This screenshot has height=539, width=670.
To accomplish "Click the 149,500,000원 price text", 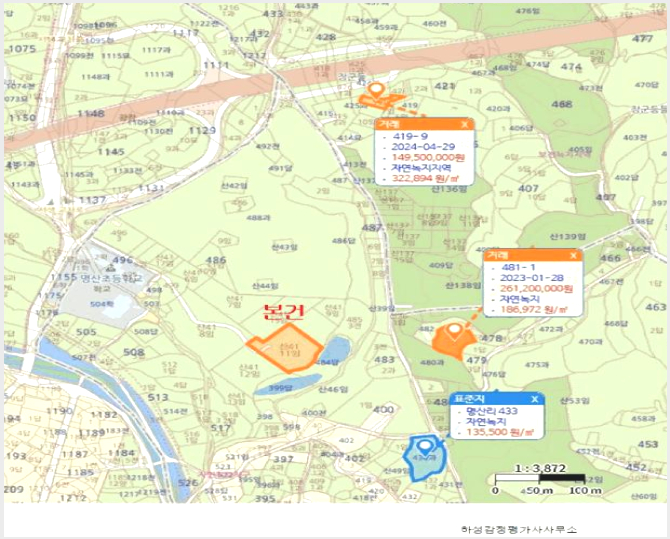I will pos(428,157).
